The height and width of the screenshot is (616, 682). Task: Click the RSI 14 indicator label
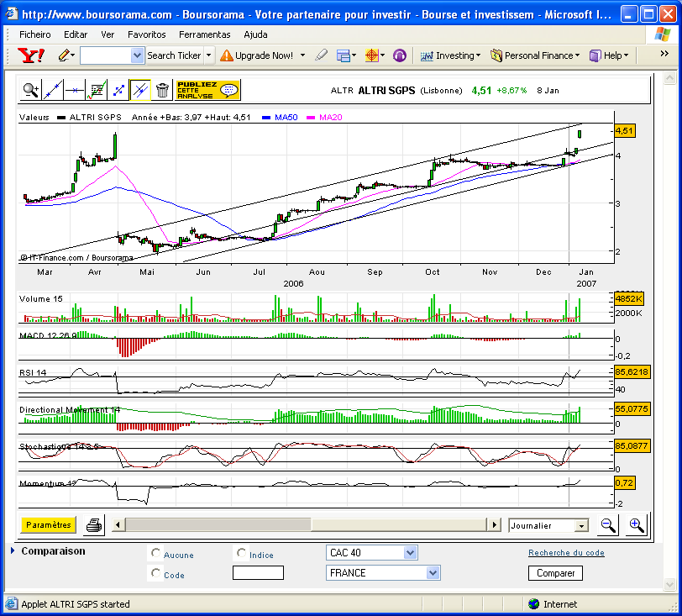pyautogui.click(x=33, y=372)
